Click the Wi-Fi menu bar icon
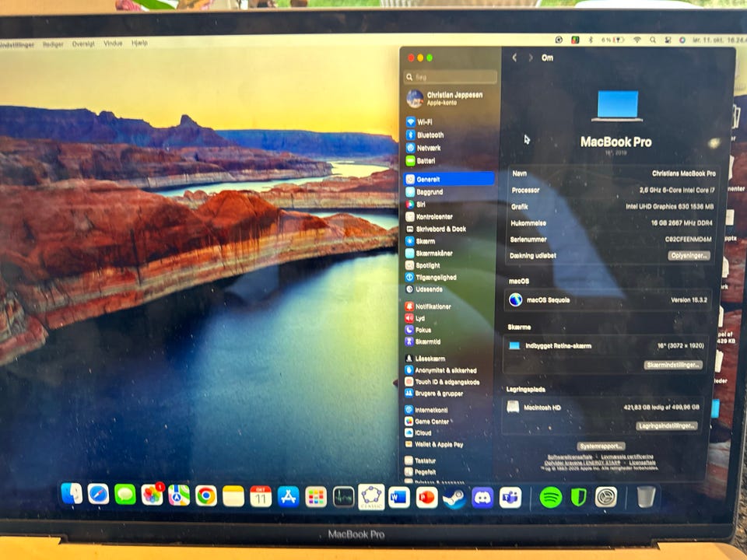The height and width of the screenshot is (560, 747). pos(637,40)
